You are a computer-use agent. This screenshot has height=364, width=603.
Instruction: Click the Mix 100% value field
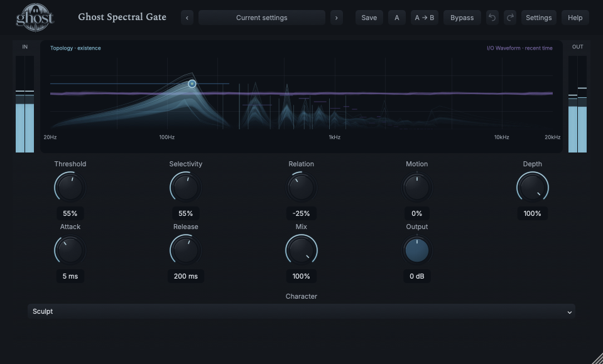point(301,276)
